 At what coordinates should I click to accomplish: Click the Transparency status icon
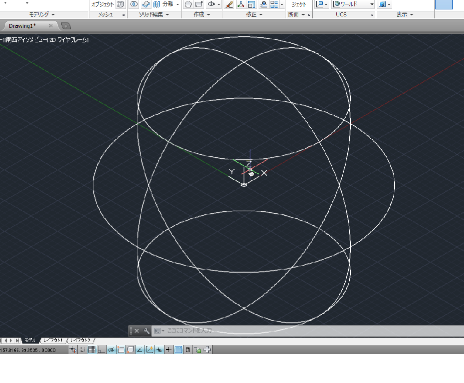pos(178,350)
